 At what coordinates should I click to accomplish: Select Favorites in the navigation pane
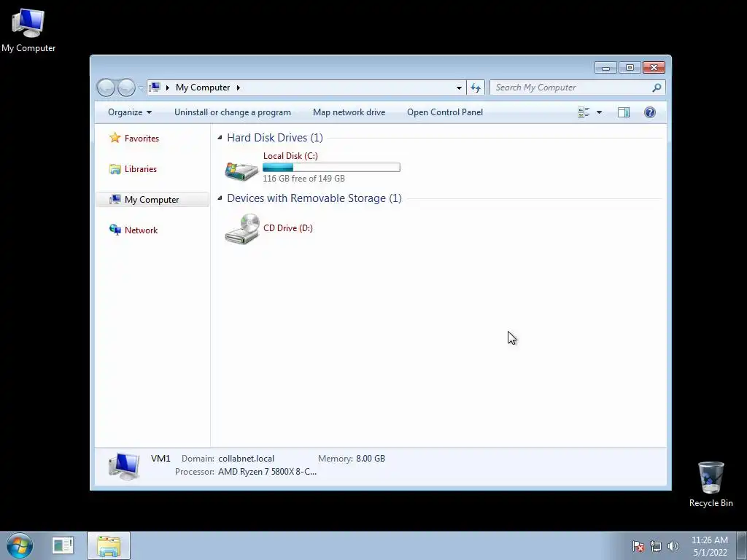(142, 138)
